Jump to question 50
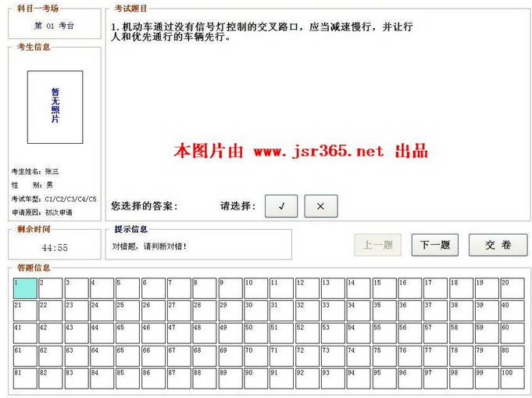Viewport: 532px width, 398px height. pos(255,333)
